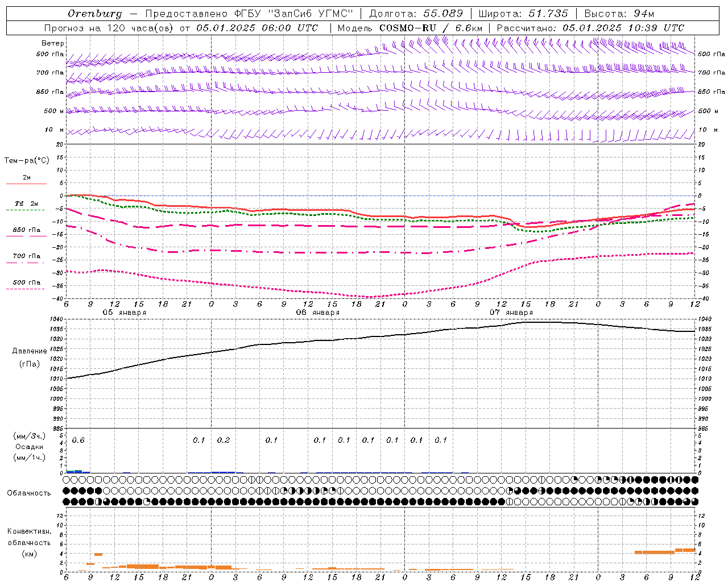This screenshot has height=582, width=728.
Task: Click the station name "Orenburg" in the header
Action: pyautogui.click(x=94, y=14)
